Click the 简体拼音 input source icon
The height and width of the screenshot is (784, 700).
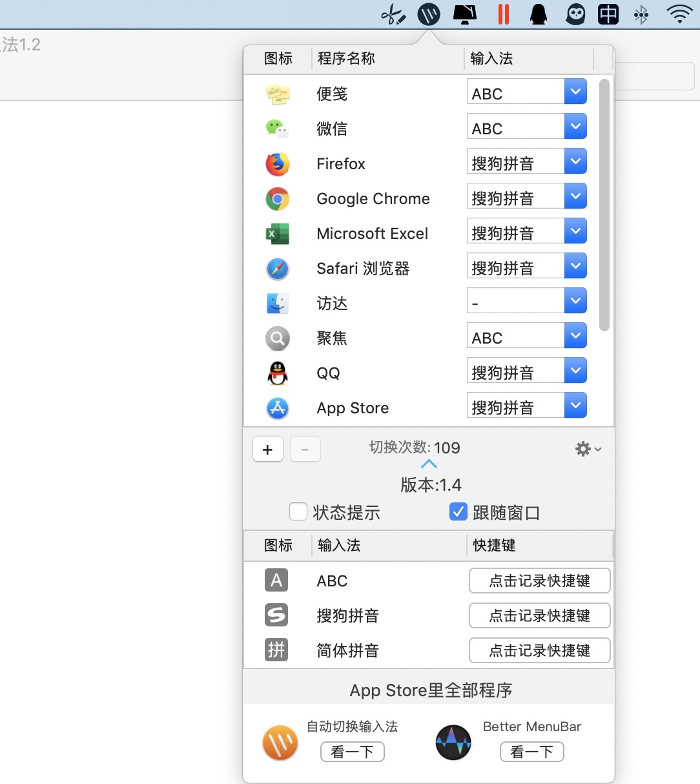276,650
